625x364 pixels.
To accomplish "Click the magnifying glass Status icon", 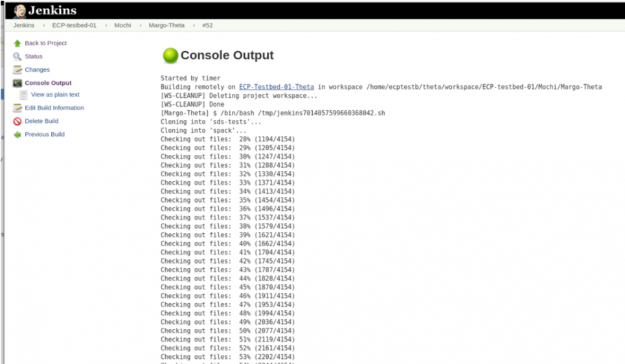I will coord(17,56).
